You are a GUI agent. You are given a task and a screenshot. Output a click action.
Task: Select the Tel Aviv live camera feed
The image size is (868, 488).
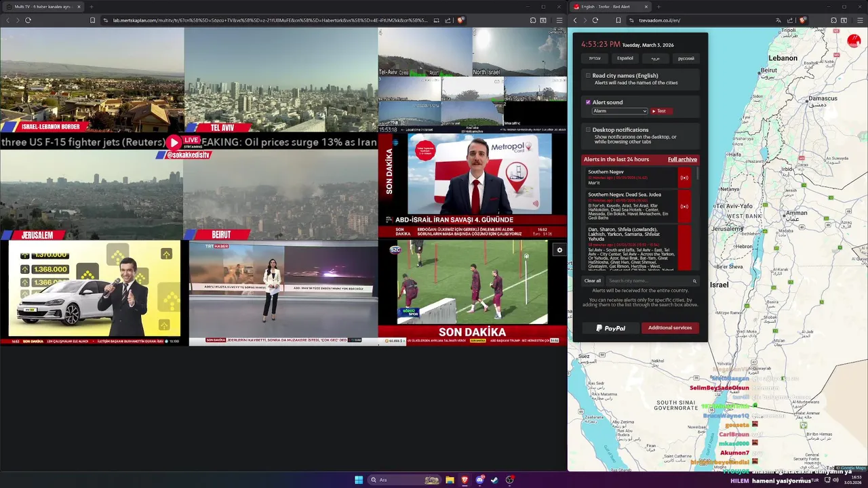(x=281, y=80)
